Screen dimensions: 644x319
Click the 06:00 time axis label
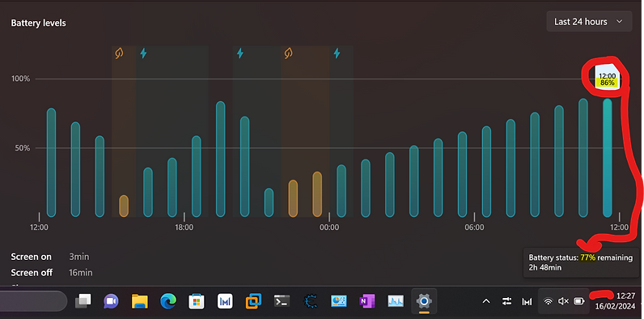click(x=474, y=228)
